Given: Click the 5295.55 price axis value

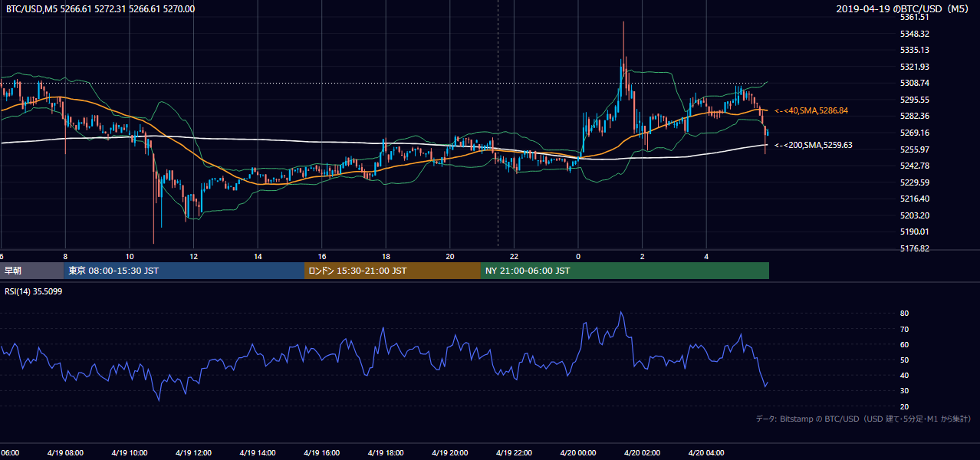Looking at the screenshot, I should [915, 100].
